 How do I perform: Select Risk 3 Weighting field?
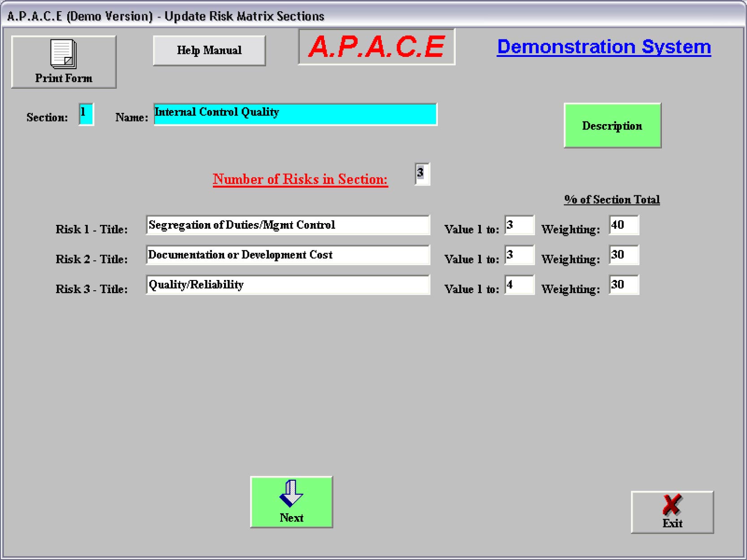tap(623, 285)
